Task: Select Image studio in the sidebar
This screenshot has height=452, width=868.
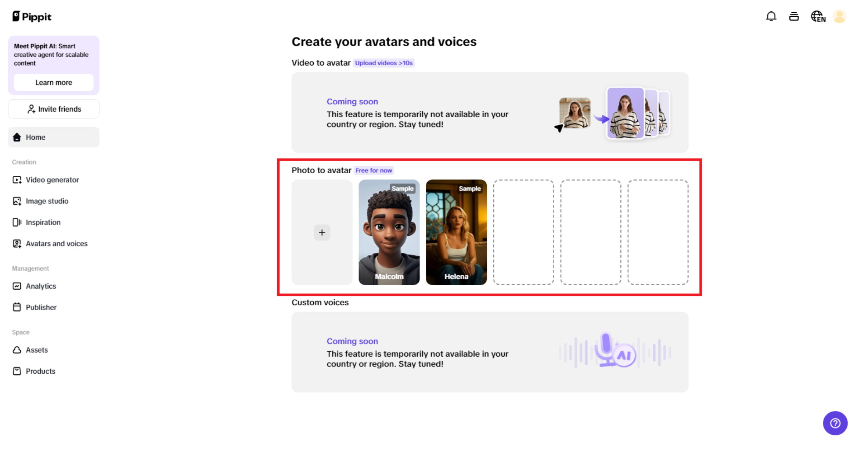Action: 47,201
